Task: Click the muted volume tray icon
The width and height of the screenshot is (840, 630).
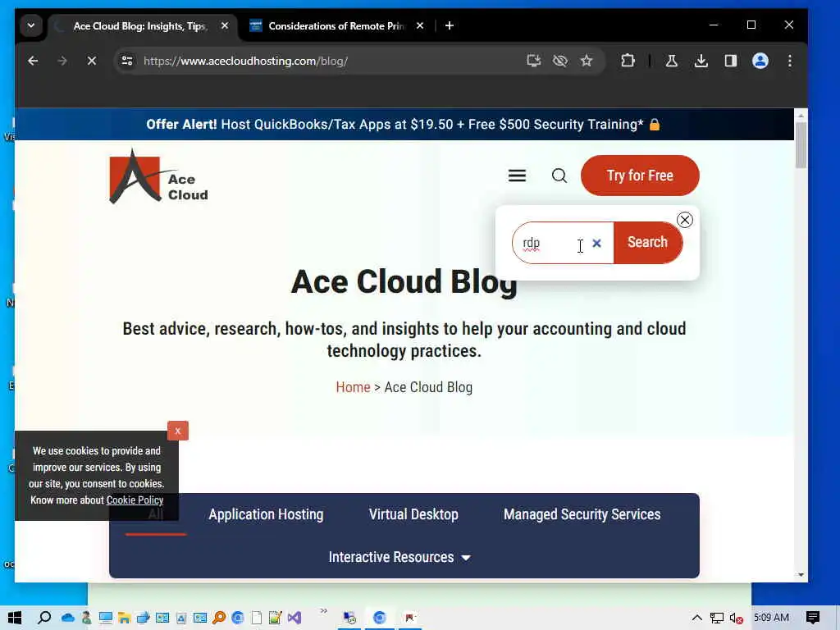Action: point(736,618)
